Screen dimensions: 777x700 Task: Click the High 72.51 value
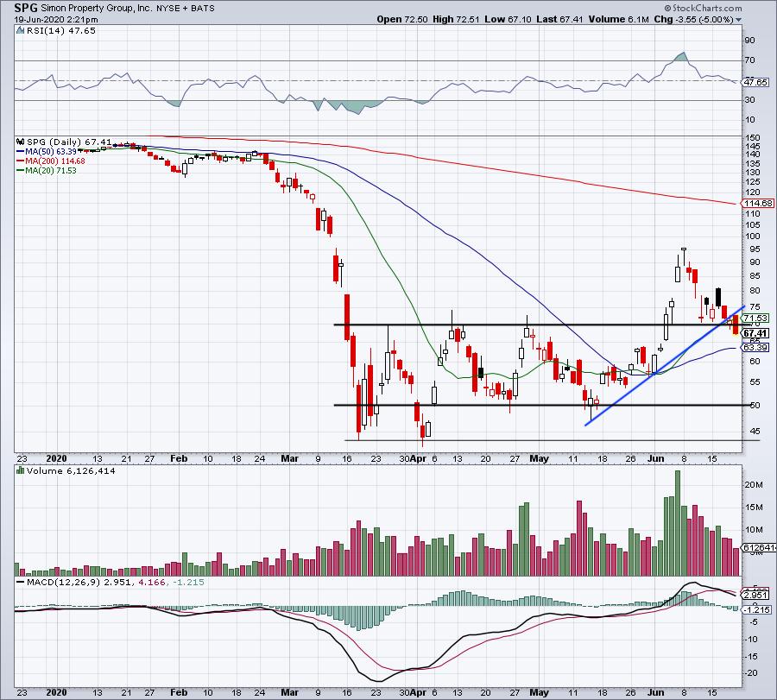[x=456, y=19]
